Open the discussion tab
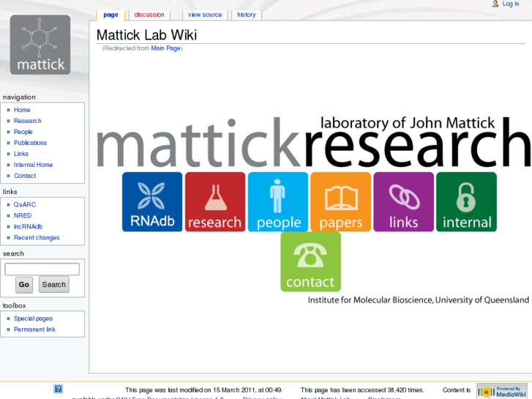This screenshot has height=399, width=532. pyautogui.click(x=149, y=15)
